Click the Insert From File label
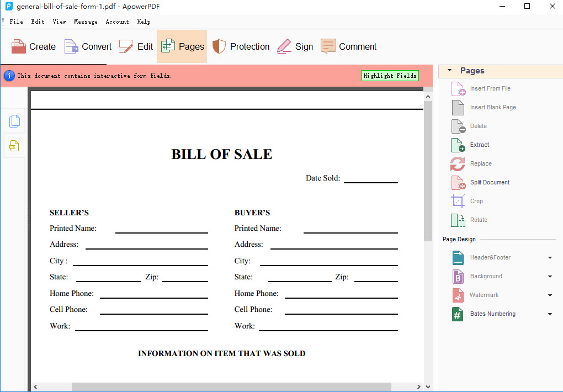The height and width of the screenshot is (392, 563). click(x=490, y=88)
